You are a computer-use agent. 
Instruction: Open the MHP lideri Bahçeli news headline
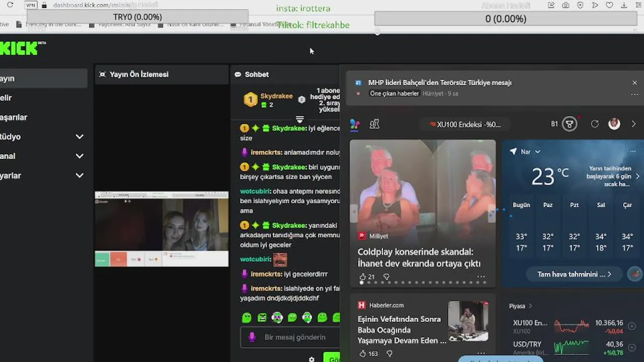(440, 82)
